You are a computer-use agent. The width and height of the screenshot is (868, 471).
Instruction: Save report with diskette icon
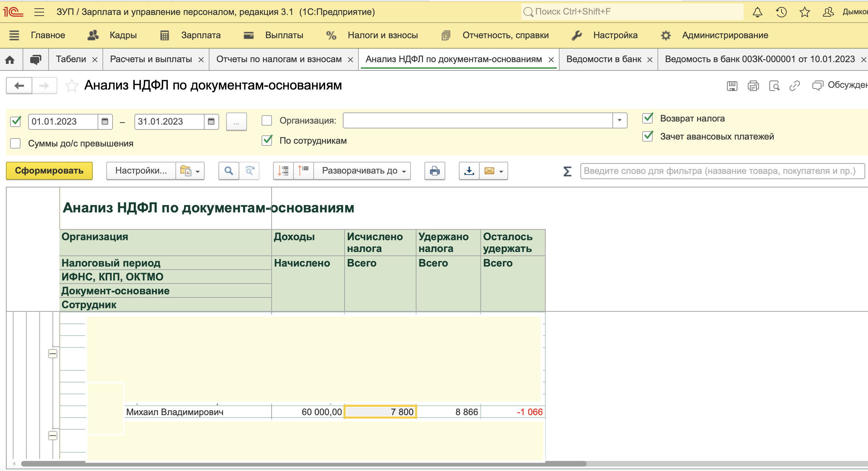point(732,86)
